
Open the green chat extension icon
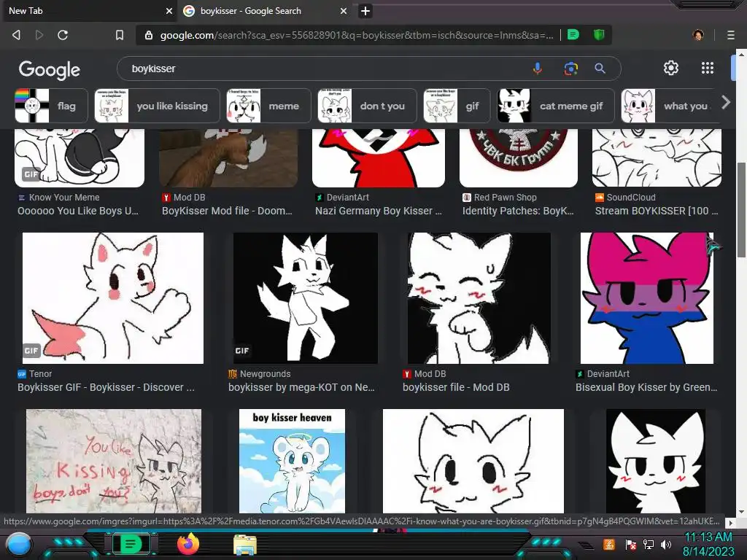coord(573,35)
